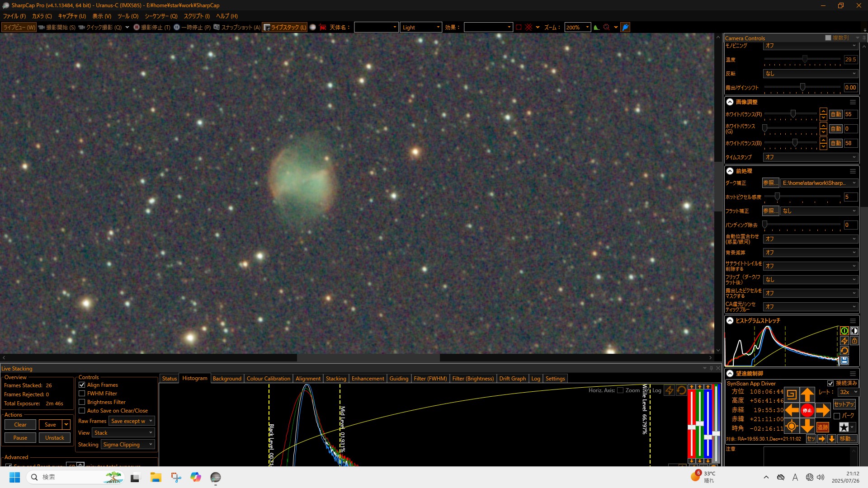The height and width of the screenshot is (488, 868).
Task: Open the ツール (O) menu
Action: pos(127,16)
